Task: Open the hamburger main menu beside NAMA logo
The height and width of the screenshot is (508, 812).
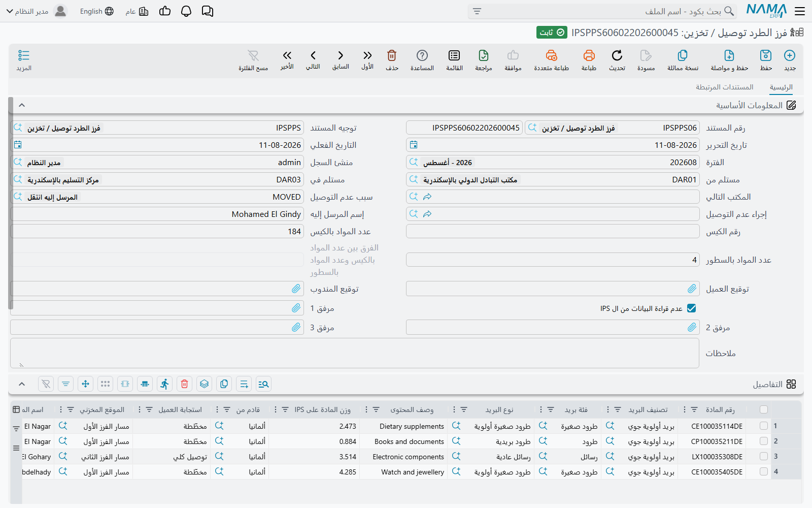Action: click(x=800, y=11)
